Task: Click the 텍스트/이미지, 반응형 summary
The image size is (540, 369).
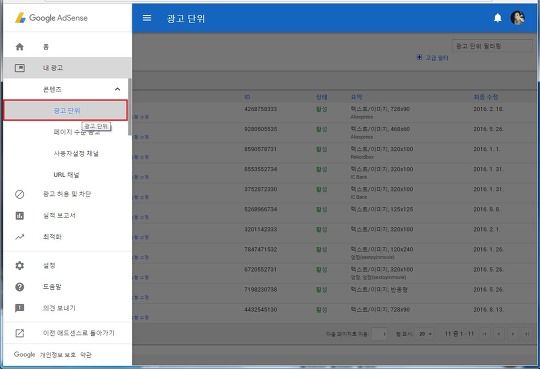Action: tap(379, 289)
